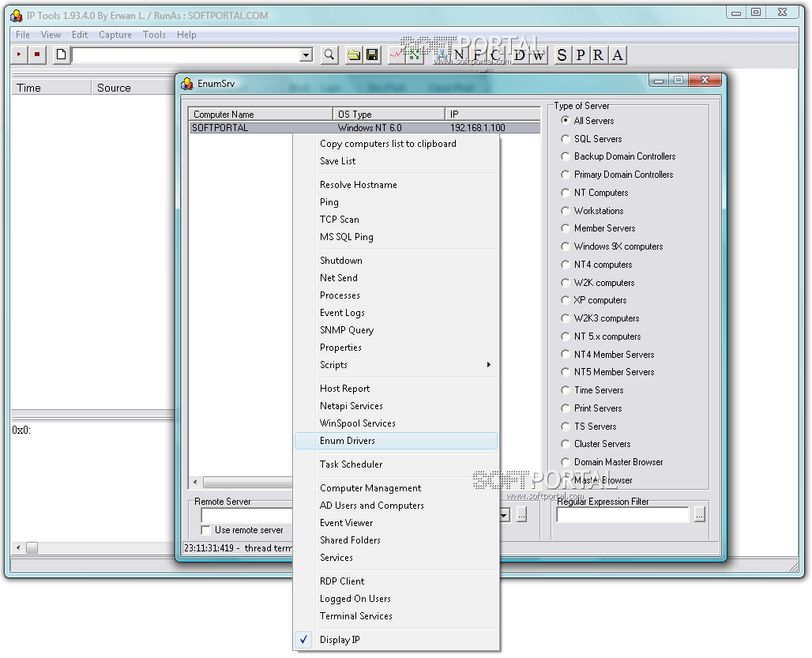
Task: Select the Print Servers radio button
Action: tap(565, 408)
